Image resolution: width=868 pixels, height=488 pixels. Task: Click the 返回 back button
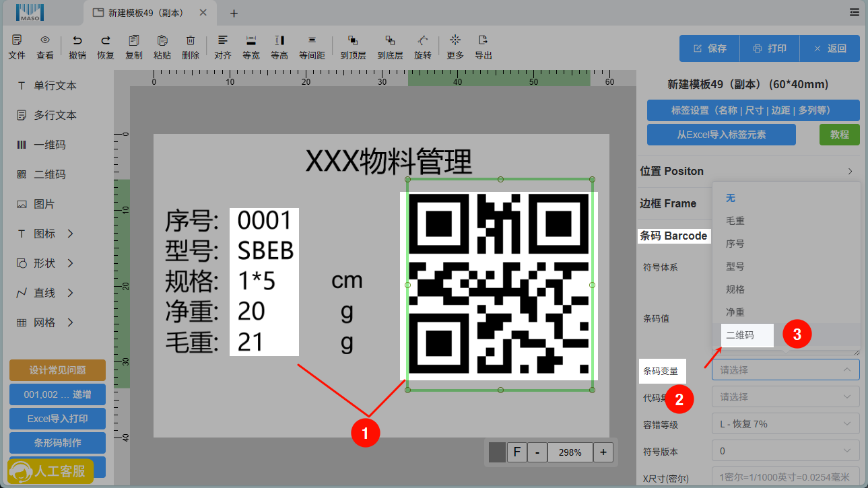pyautogui.click(x=830, y=48)
